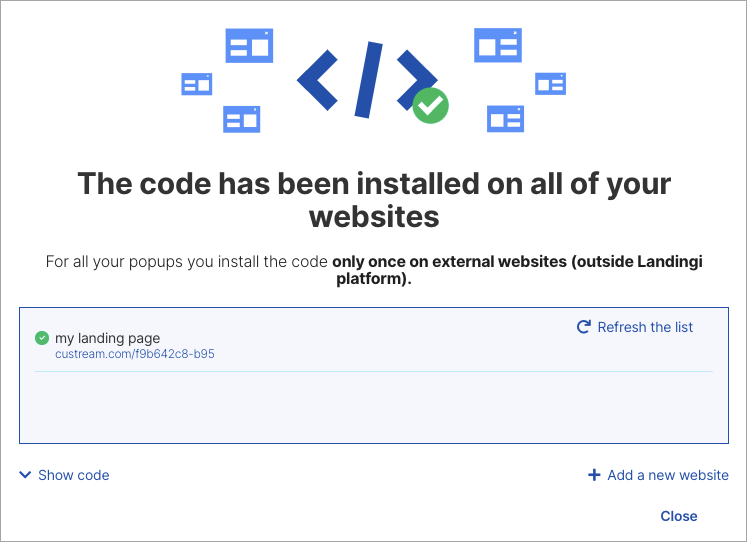Viewport: 747px width, 542px height.
Task: Close the installation dialog using Close
Action: 678,516
